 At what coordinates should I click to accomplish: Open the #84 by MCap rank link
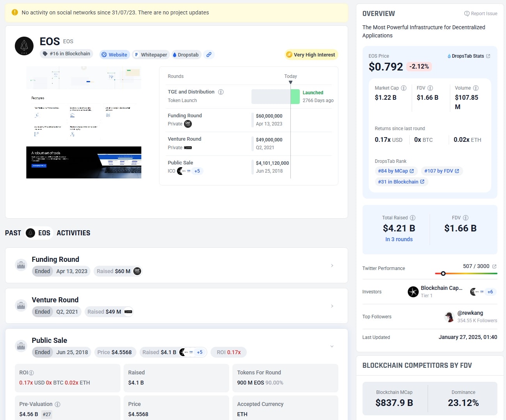click(x=396, y=171)
